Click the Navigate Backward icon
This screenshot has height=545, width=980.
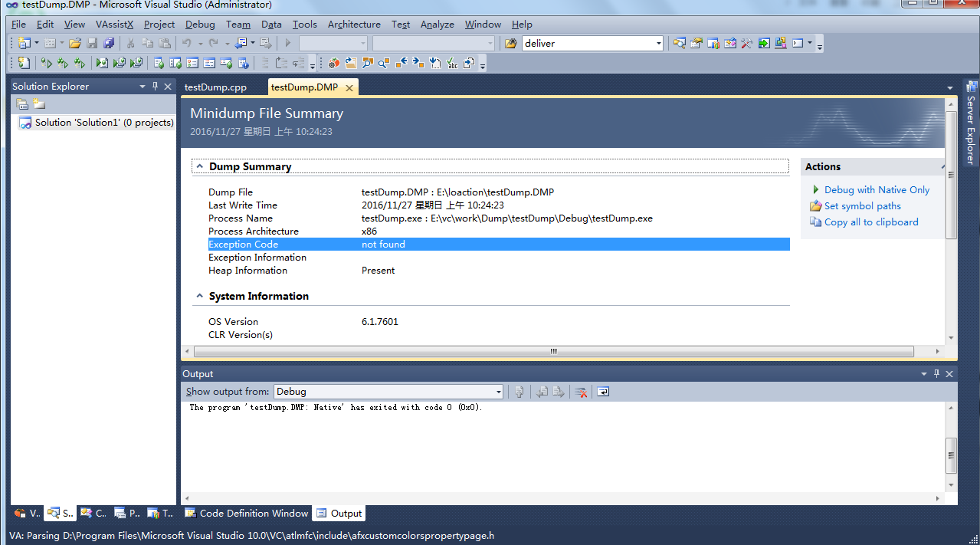pos(241,44)
